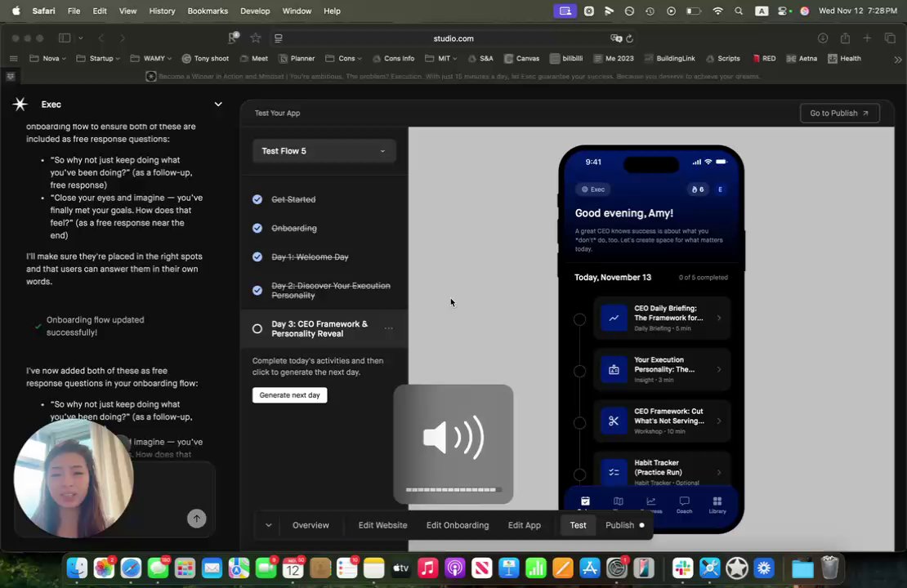
Task: Click the Exec star logo icon
Action: pos(20,104)
